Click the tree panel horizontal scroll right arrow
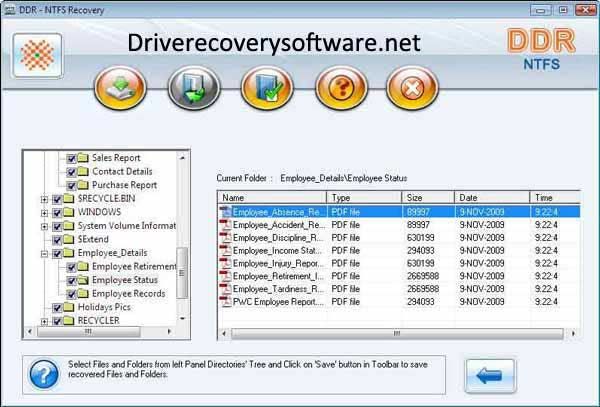 click(170, 332)
